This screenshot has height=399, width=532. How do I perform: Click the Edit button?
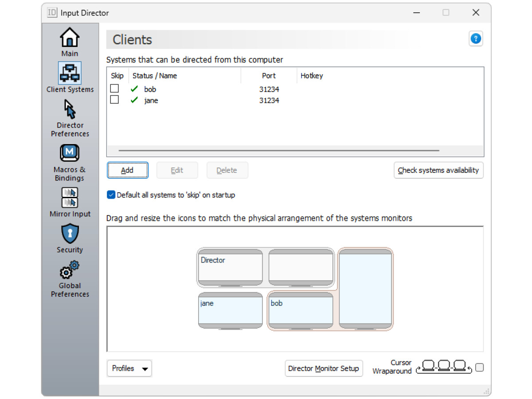pyautogui.click(x=177, y=170)
